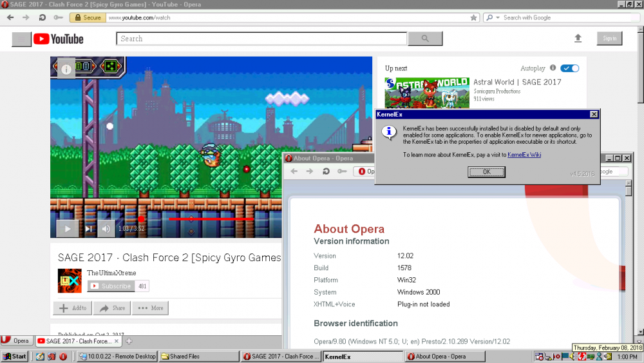
Task: Switch to KernelEx taskbar item
Action: pos(363,357)
